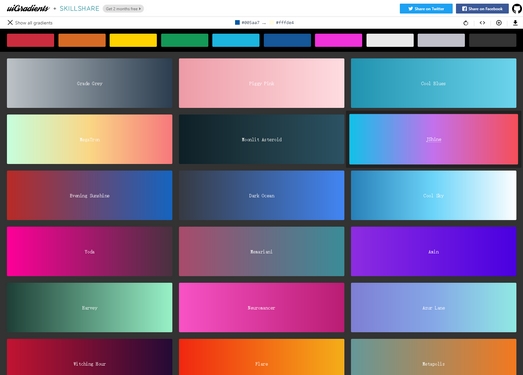Click Share on Twitter button

[426, 9]
